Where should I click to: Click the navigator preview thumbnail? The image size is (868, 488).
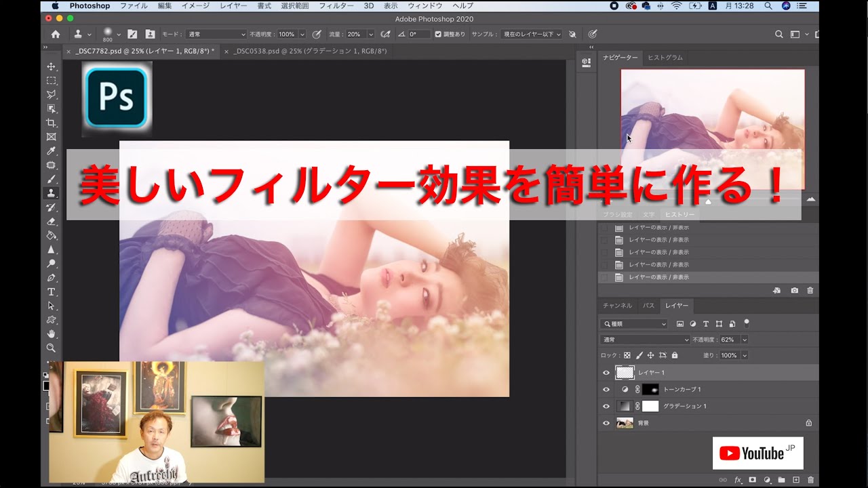(713, 129)
